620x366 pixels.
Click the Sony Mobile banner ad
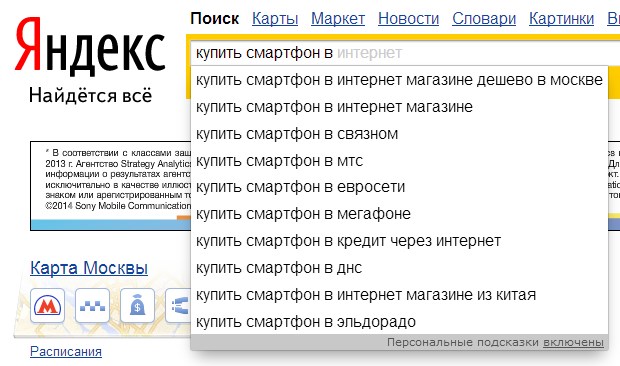point(111,186)
